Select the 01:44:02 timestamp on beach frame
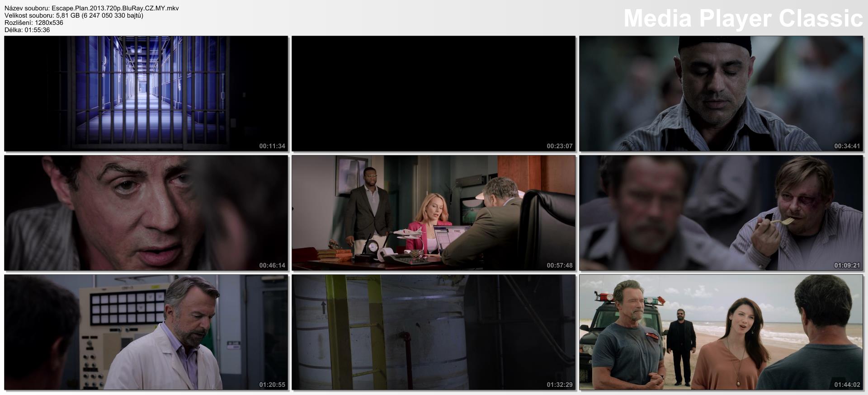Viewport: 868px width, 395px height. point(847,385)
